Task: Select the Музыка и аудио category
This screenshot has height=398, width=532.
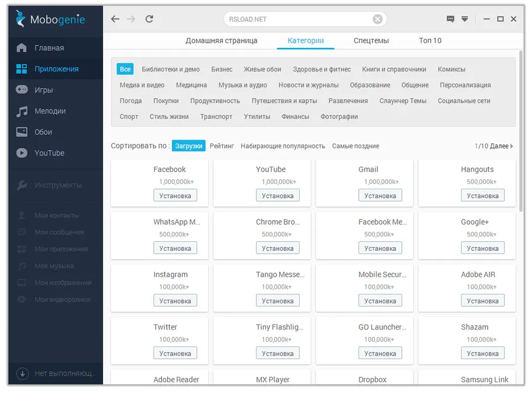Action: click(x=242, y=85)
